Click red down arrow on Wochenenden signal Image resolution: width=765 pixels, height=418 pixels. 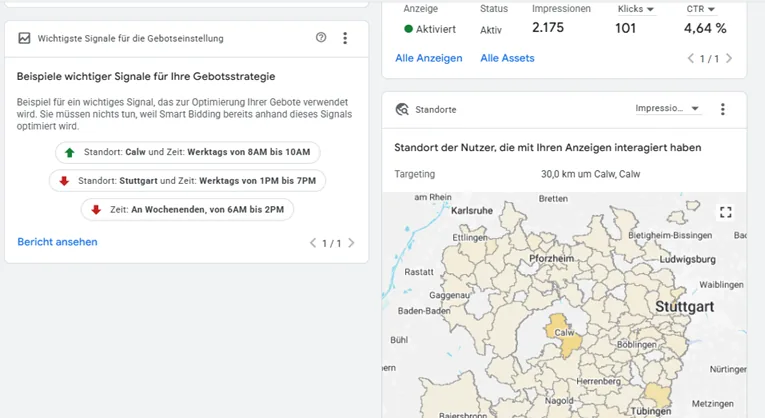96,210
